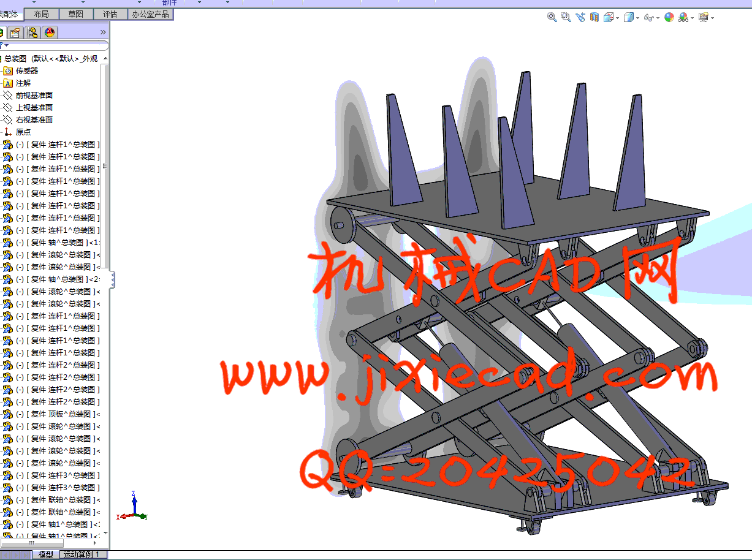Open the 草图 tab
This screenshot has height=560, width=752.
pos(76,14)
